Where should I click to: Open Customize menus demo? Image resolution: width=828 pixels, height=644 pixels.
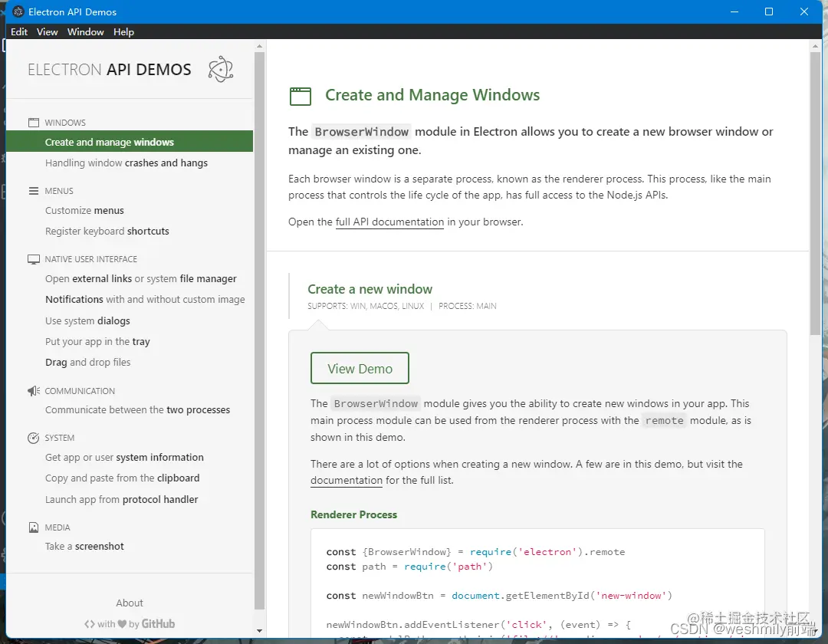84,211
